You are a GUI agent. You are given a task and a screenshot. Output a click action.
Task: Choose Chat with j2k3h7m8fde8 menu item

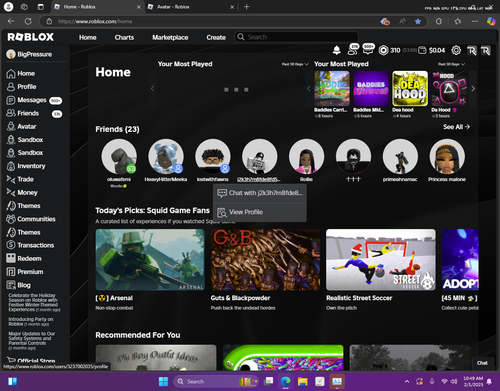[x=260, y=193]
